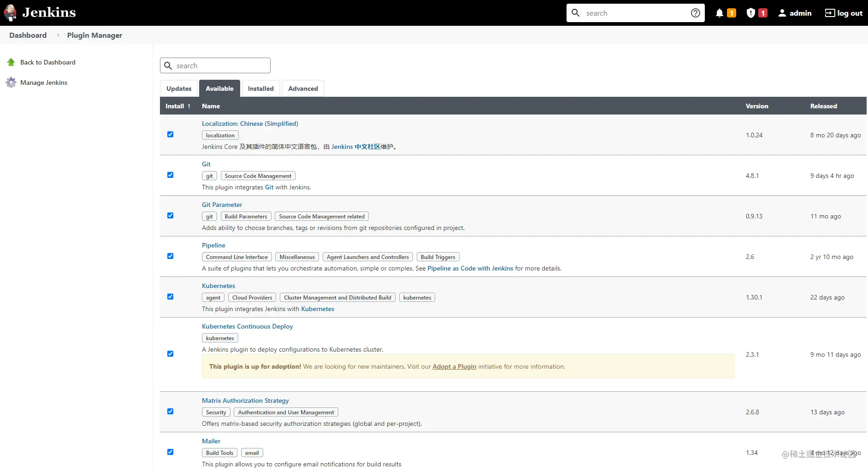Image resolution: width=868 pixels, height=471 pixels.
Task: Open Localization: Chinese (Simplified) plugin link
Action: pos(250,124)
